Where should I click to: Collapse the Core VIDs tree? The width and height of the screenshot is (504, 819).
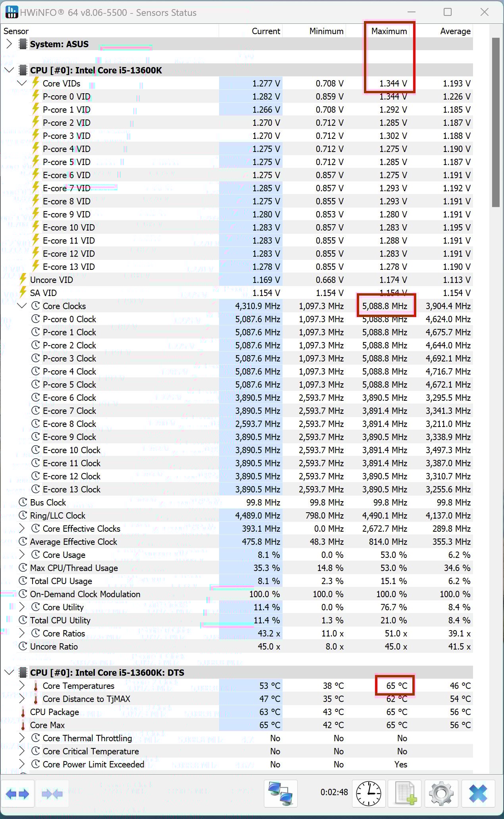pos(22,83)
